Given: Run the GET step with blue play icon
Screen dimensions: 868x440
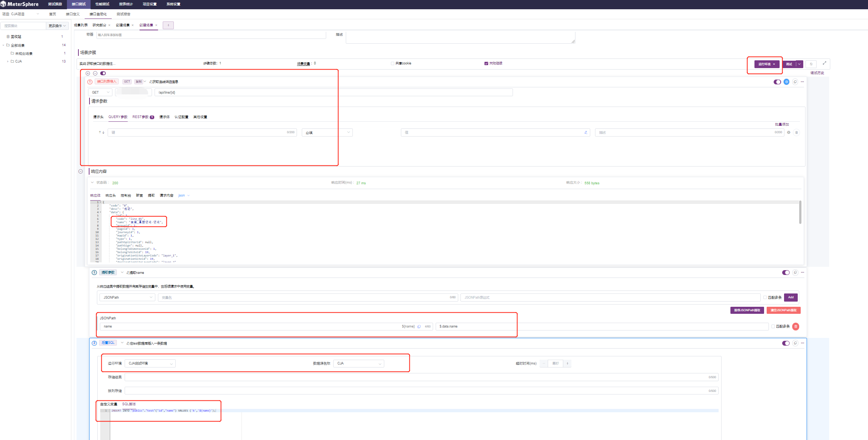Looking at the screenshot, I should [786, 82].
